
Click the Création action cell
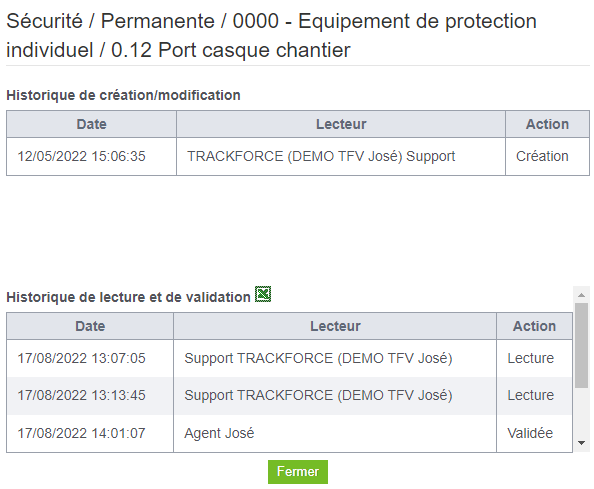pos(547,156)
